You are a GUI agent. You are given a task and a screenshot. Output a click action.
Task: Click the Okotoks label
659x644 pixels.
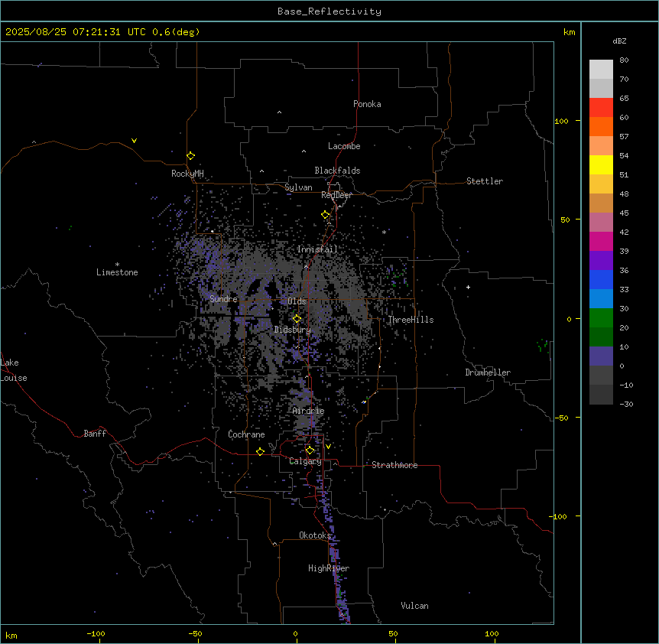pos(315,535)
